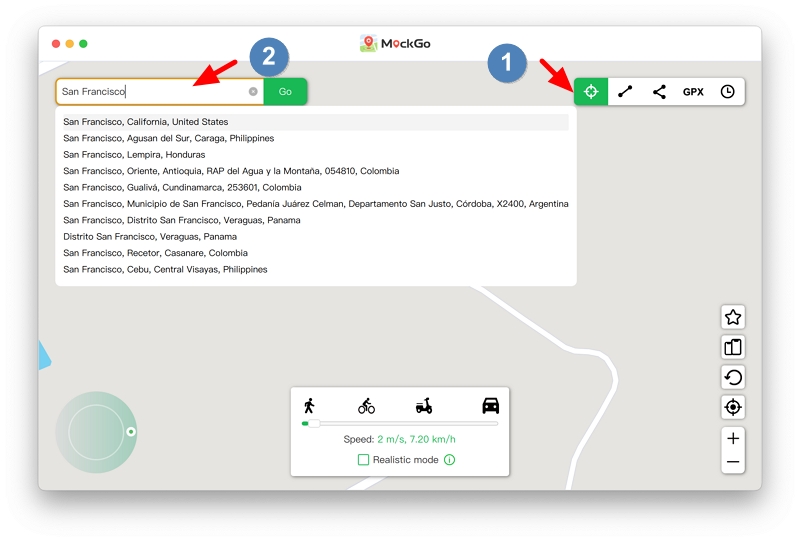Minimize the MockGo window
The image size is (800, 541).
(x=70, y=44)
